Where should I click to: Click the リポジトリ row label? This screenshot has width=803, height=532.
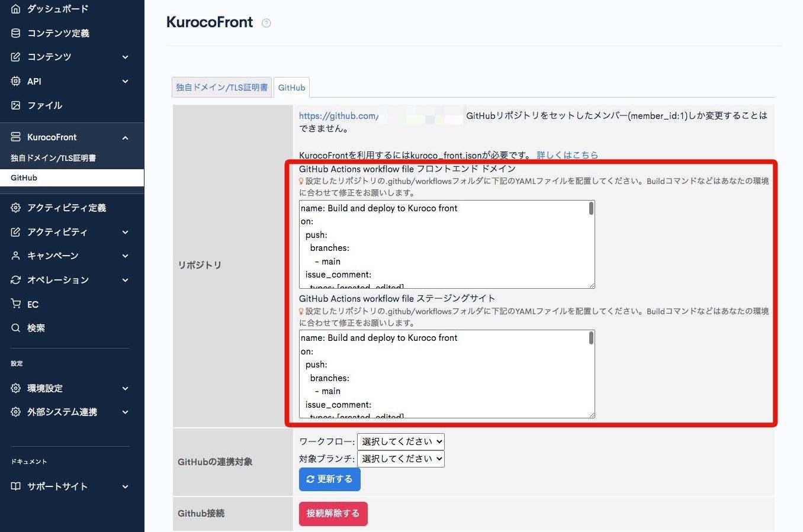pyautogui.click(x=200, y=265)
